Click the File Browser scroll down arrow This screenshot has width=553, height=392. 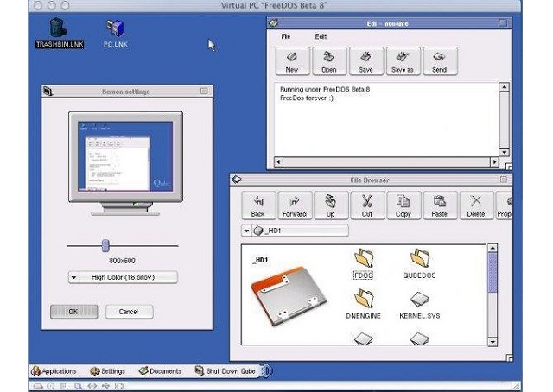click(x=493, y=342)
